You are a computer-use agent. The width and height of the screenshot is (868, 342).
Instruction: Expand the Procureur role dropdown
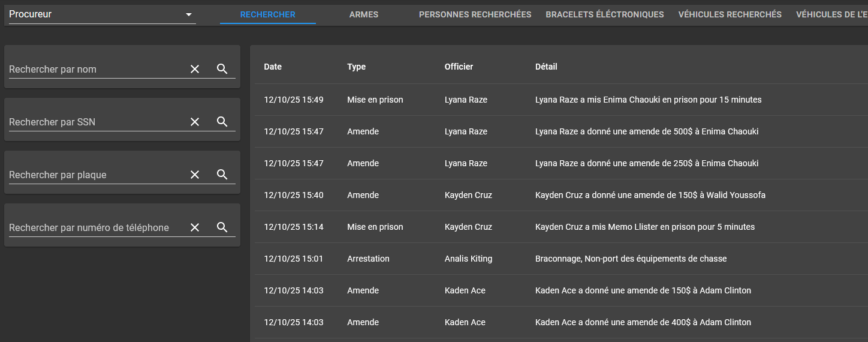189,14
